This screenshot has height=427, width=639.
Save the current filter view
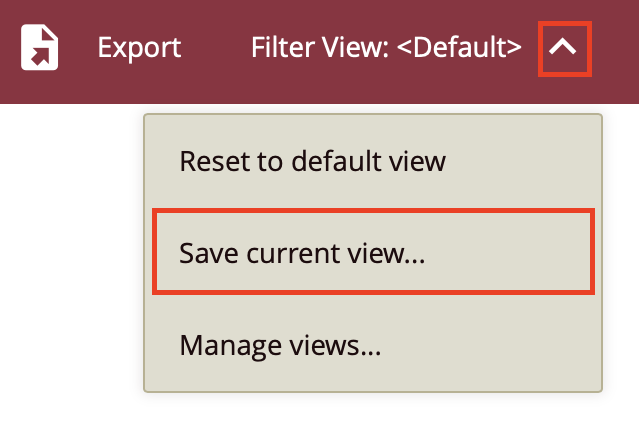pos(303,253)
